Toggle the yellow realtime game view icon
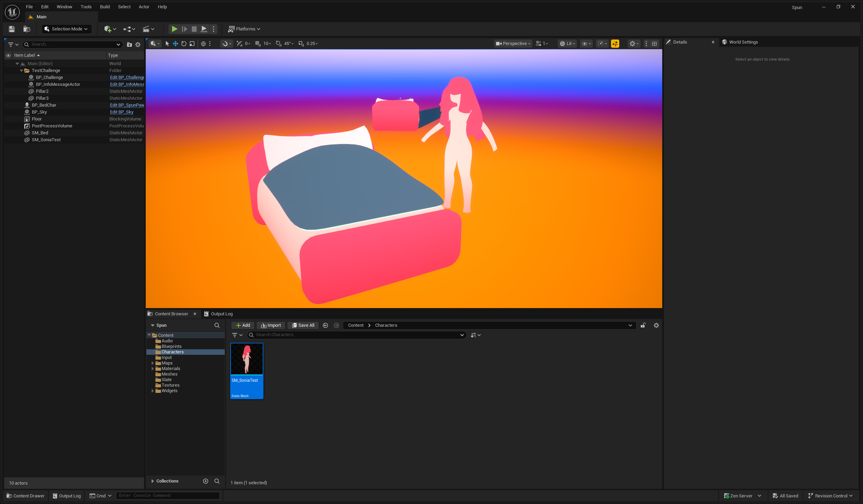This screenshot has height=504, width=863. tap(615, 44)
